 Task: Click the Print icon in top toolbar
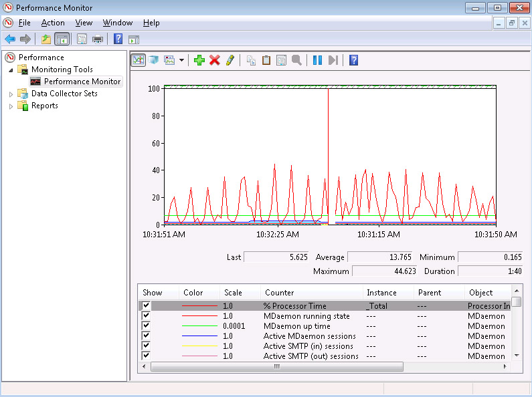pyautogui.click(x=98, y=39)
